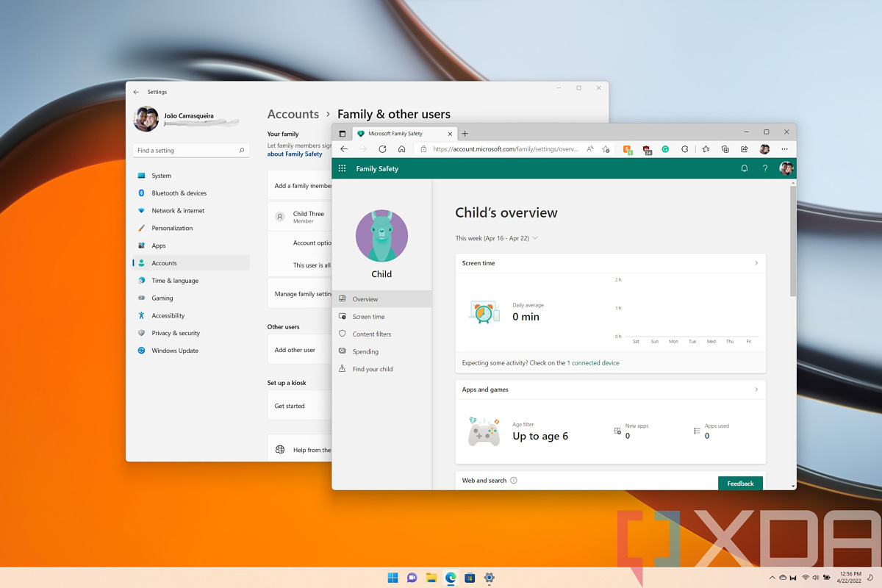This screenshot has width=882, height=588.
Task: Open Bluetooth & devices in Settings
Action: coord(191,193)
